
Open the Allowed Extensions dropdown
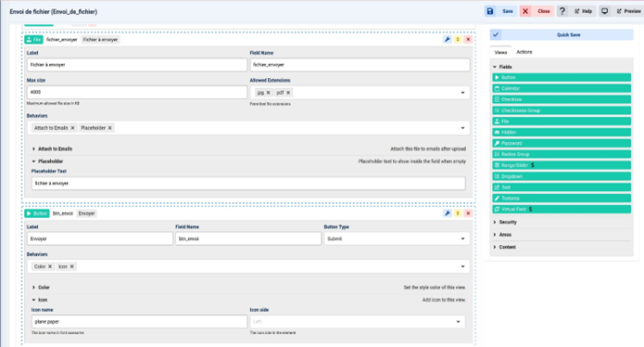[462, 93]
